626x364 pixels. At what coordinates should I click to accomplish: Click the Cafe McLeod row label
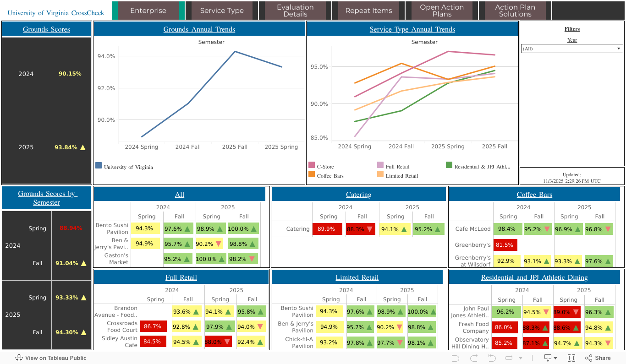[x=473, y=229]
